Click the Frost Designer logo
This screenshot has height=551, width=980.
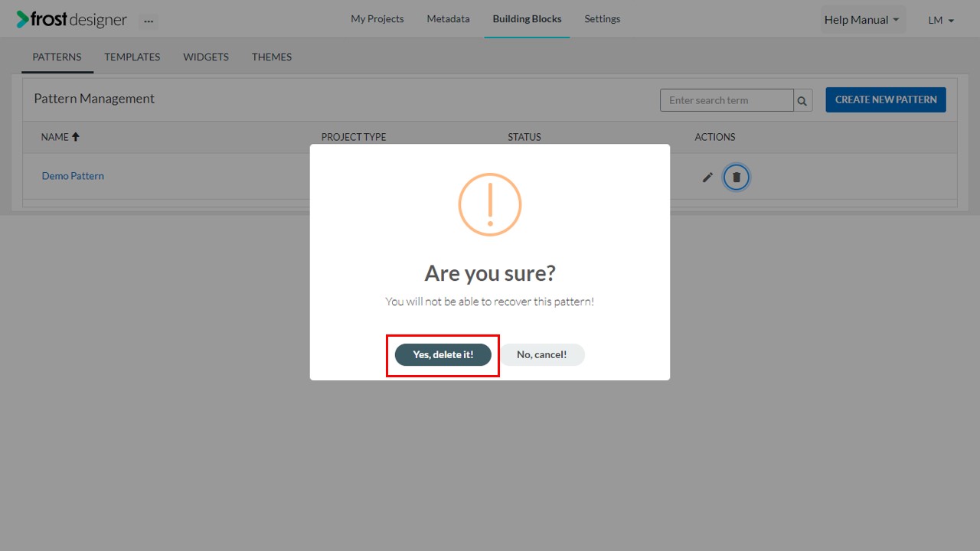(x=71, y=20)
